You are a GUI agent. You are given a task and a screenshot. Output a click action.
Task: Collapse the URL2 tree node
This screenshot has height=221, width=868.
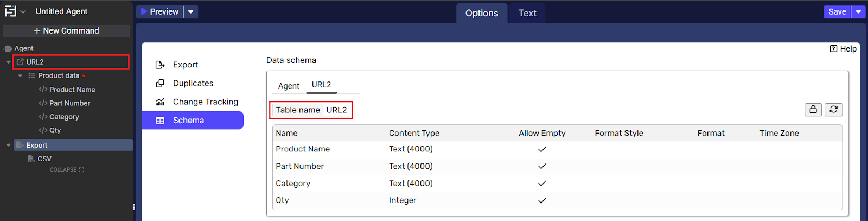click(8, 62)
